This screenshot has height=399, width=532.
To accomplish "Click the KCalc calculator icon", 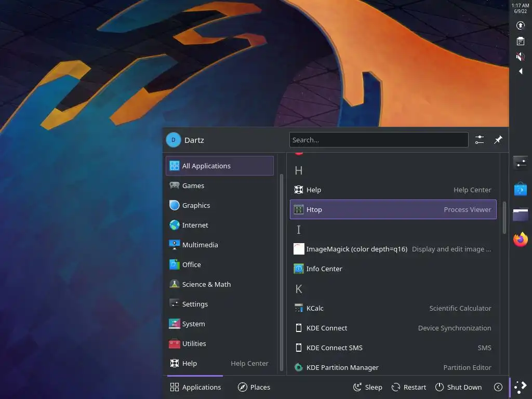I will click(x=299, y=308).
